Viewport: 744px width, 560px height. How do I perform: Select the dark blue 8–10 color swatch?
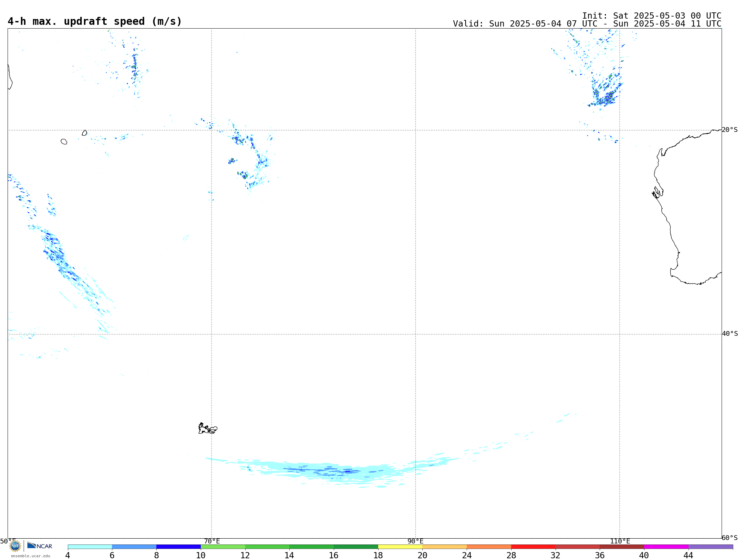179,547
